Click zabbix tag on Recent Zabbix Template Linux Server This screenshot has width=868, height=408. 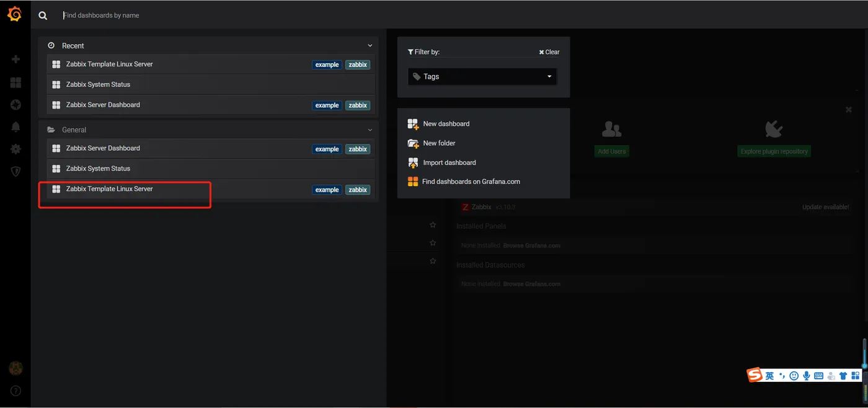pyautogui.click(x=358, y=65)
